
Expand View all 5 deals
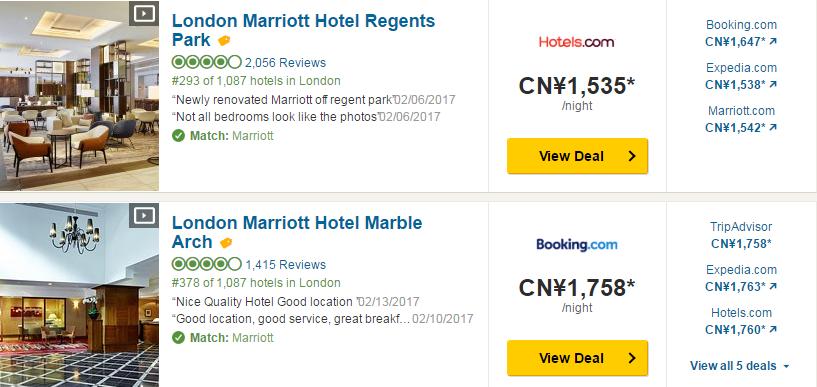pyautogui.click(x=739, y=366)
